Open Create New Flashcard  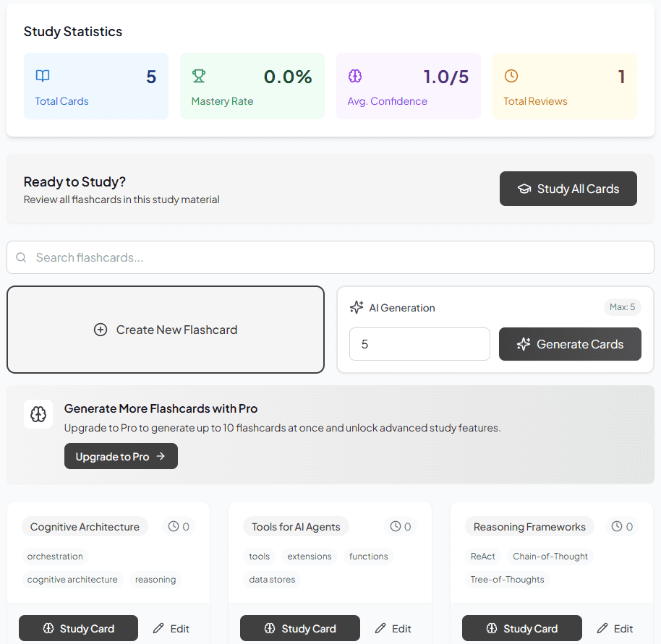166,330
